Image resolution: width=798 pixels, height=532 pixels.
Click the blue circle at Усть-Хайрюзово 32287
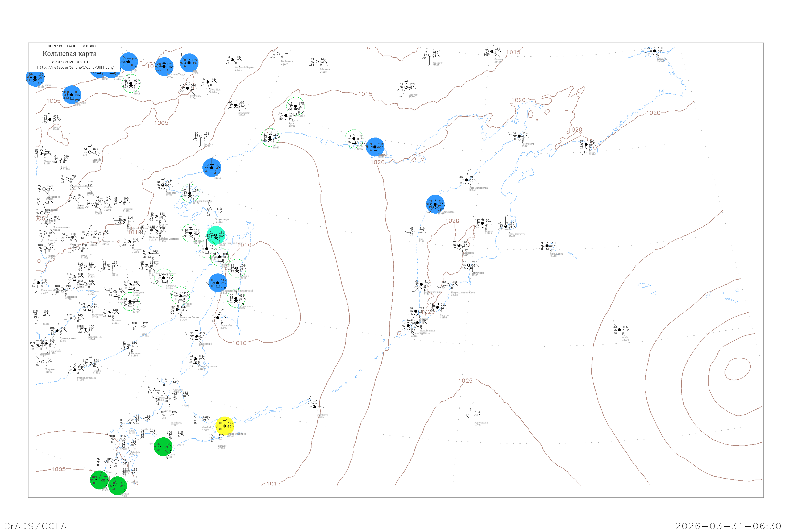(435, 204)
